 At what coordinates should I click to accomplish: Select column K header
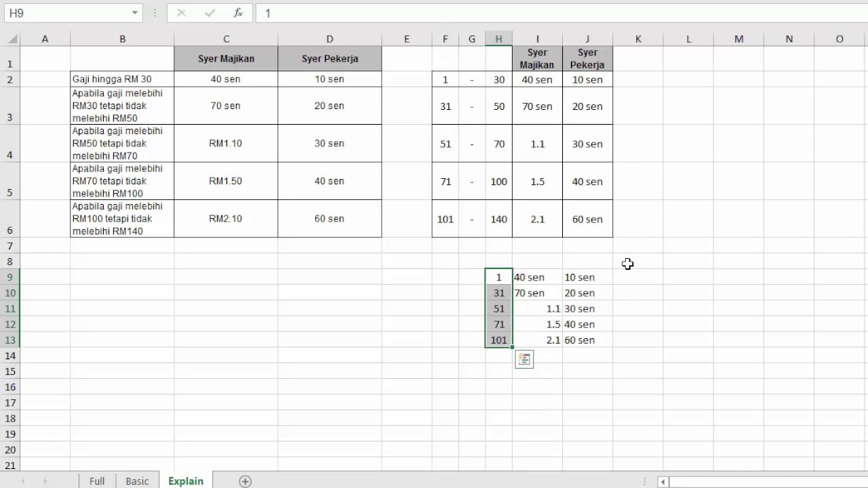[638, 39]
